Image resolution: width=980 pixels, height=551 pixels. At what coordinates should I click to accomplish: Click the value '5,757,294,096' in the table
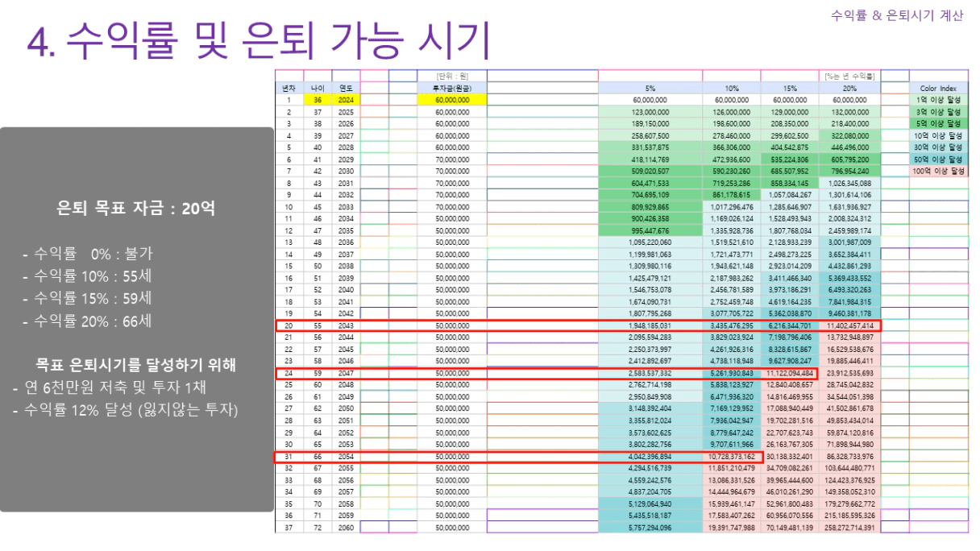[x=650, y=528]
